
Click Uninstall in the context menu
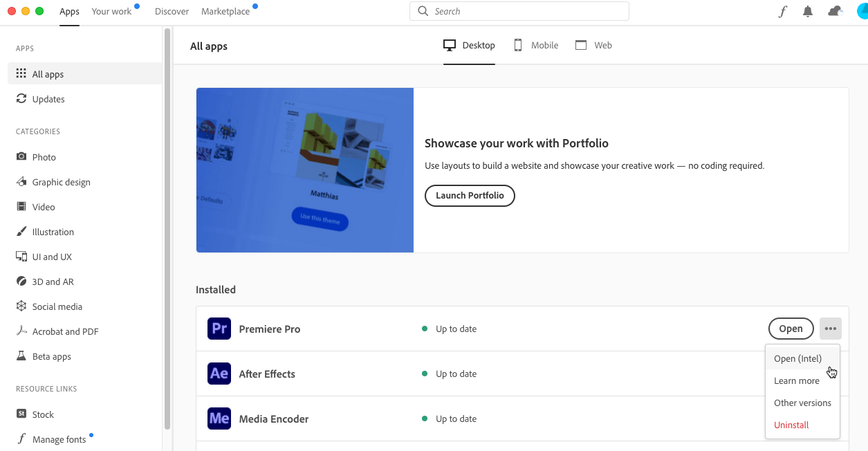click(791, 425)
